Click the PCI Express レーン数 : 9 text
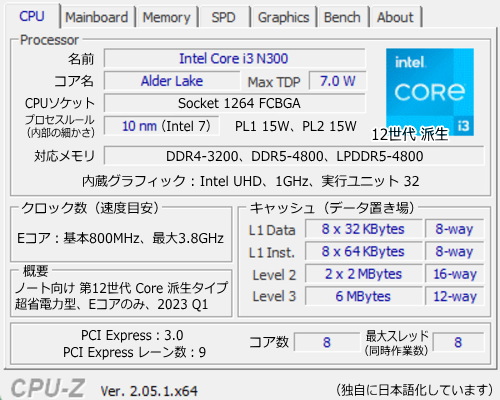Viewport: 500px width, 400px height. coord(134,352)
